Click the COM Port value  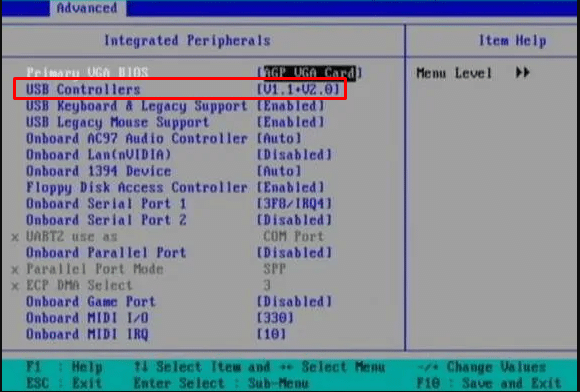[x=294, y=237]
